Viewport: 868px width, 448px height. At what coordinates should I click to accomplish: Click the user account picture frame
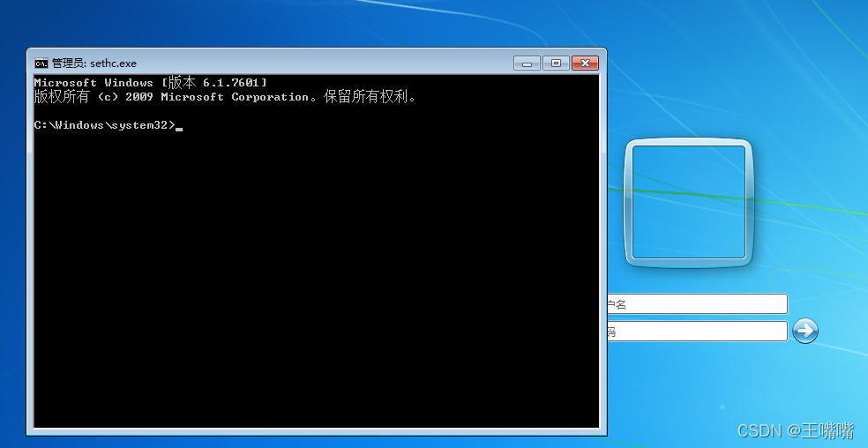tap(689, 202)
